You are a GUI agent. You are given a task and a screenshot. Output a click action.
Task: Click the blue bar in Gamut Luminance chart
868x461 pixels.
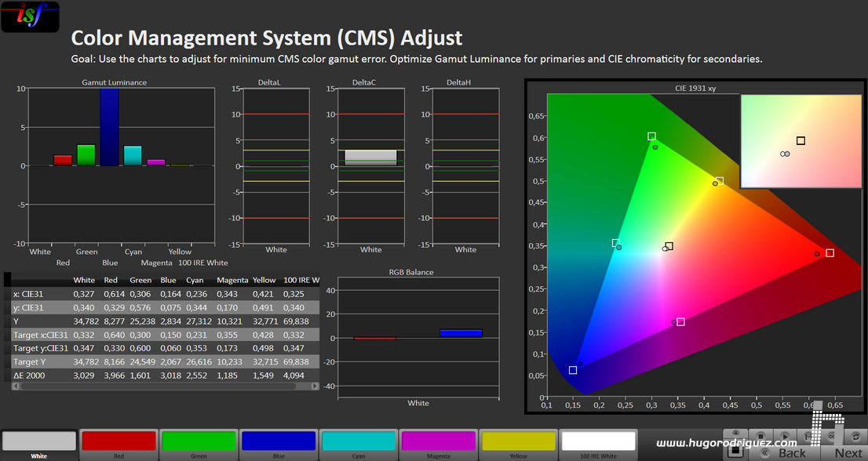pyautogui.click(x=109, y=127)
